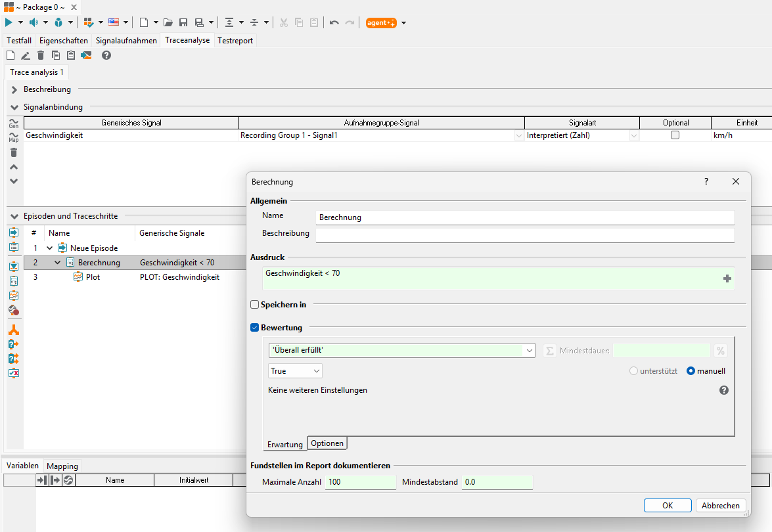The image size is (772, 532).
Task: Collapse the Neue Episode tree row
Action: [x=49, y=248]
